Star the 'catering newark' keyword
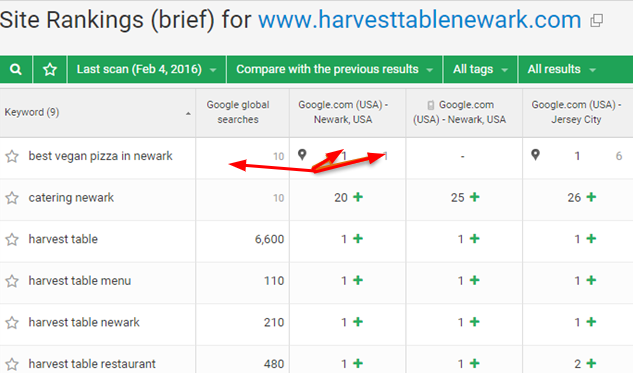This screenshot has height=373, width=633. point(12,198)
